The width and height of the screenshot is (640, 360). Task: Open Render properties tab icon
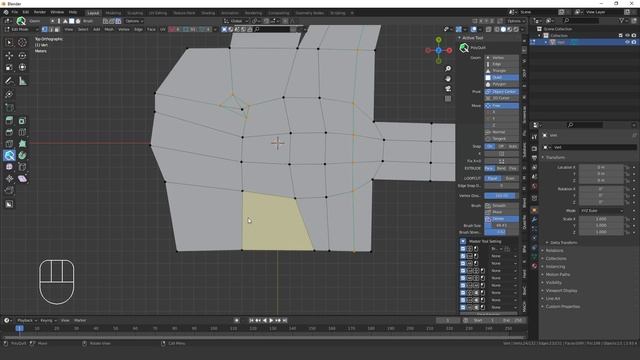[x=534, y=148]
